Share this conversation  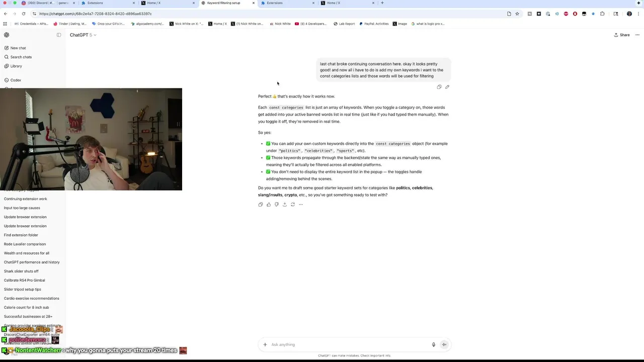(x=622, y=35)
